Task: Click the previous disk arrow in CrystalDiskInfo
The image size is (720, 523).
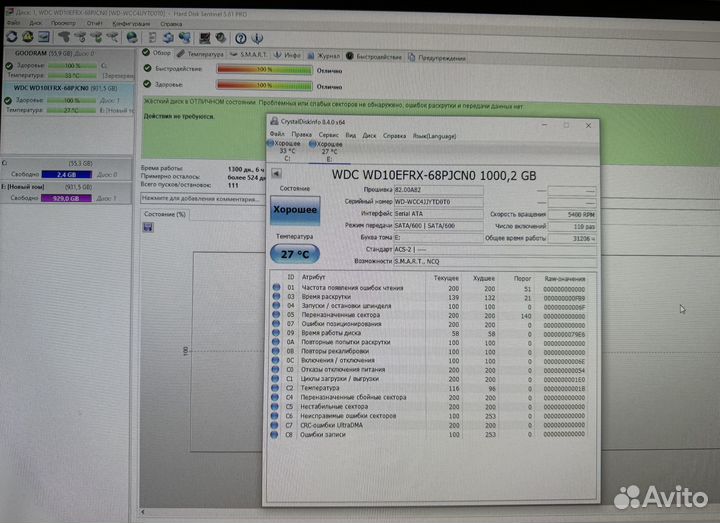Action: [x=276, y=173]
